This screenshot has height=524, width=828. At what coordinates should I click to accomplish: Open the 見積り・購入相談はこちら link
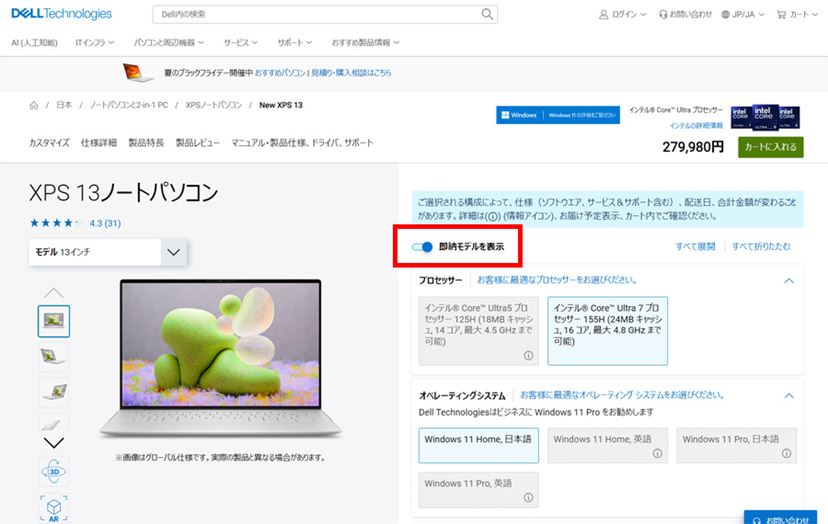pyautogui.click(x=351, y=73)
